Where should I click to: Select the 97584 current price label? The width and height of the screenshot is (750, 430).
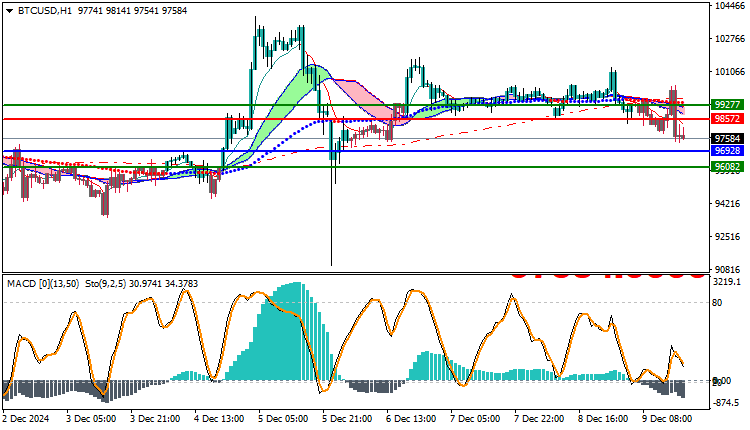(x=727, y=139)
